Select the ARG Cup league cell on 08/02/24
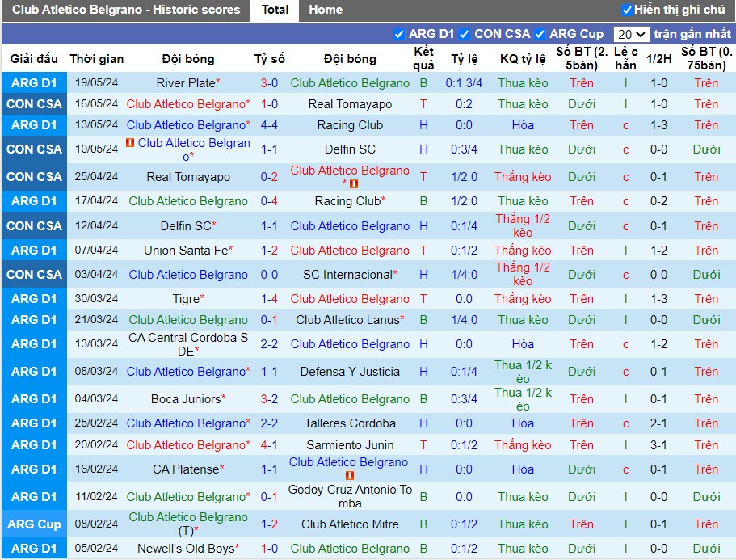 (x=34, y=524)
